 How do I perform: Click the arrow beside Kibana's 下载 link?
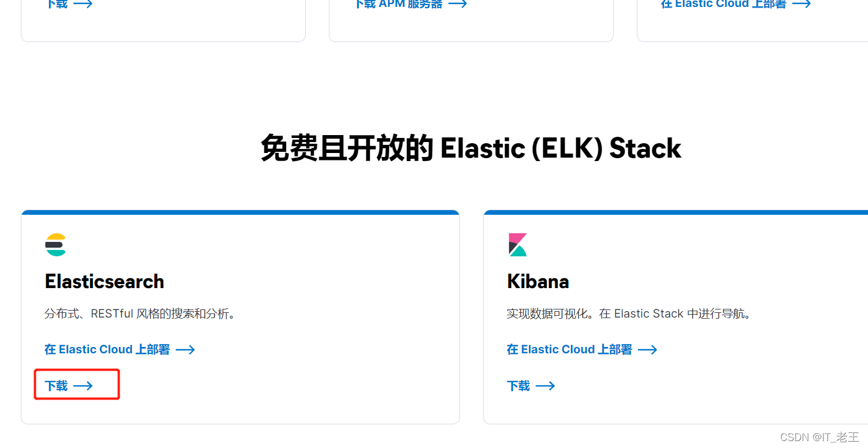click(546, 386)
